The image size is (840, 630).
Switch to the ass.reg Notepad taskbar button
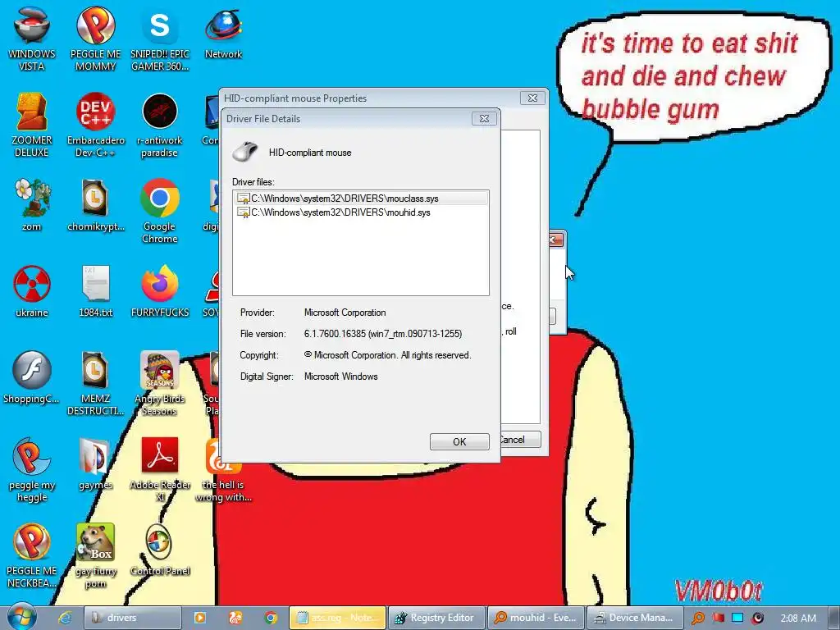(x=337, y=618)
